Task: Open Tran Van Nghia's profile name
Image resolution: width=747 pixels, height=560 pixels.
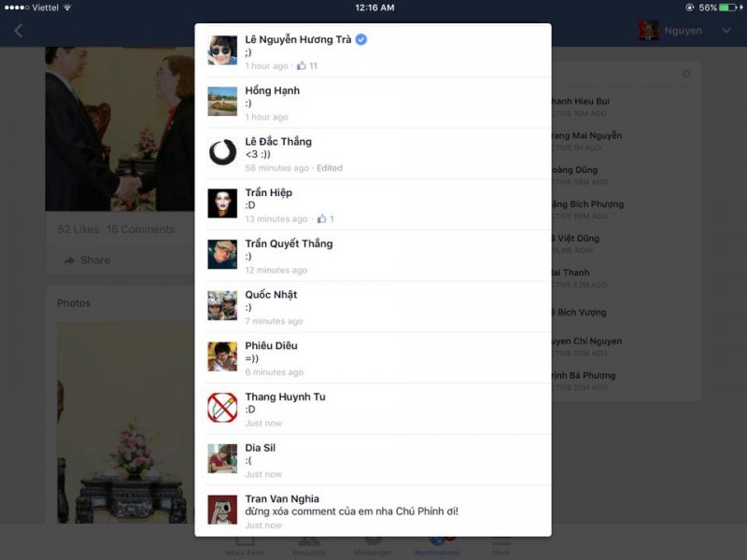Action: tap(282, 498)
